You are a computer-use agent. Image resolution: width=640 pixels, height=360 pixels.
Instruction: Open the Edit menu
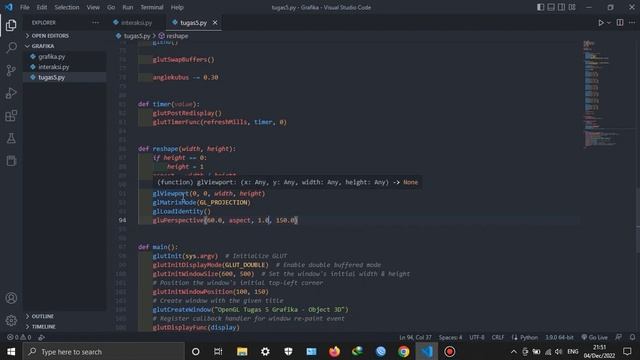point(42,7)
